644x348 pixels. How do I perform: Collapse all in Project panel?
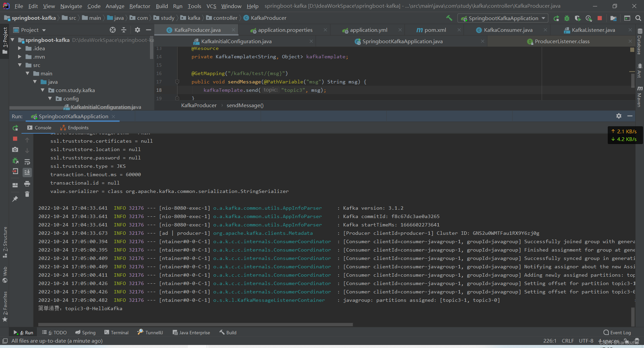(x=124, y=30)
